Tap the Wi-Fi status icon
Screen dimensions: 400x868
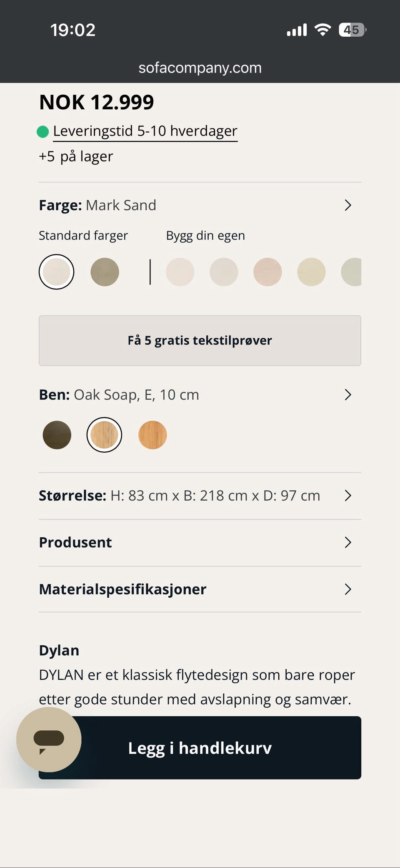tap(322, 30)
